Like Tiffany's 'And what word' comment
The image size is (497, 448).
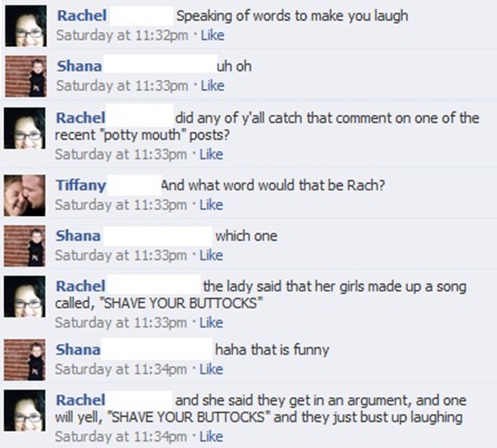click(x=213, y=205)
